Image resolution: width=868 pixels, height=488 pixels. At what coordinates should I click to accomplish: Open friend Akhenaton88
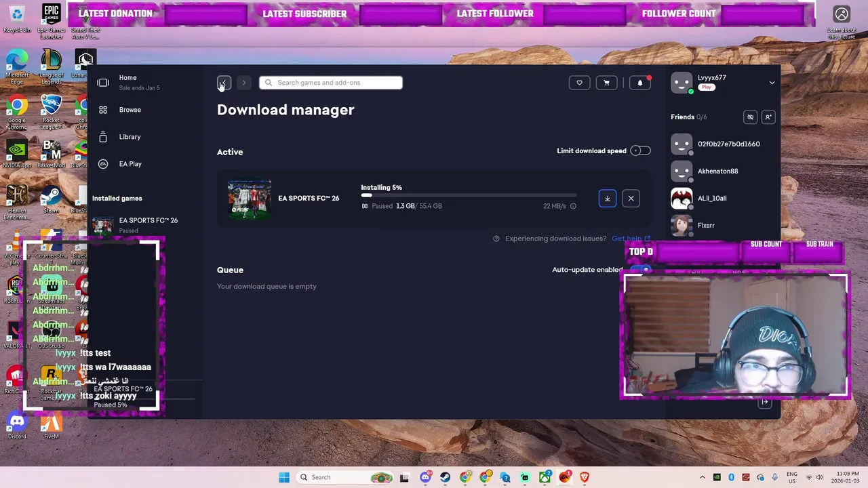(723, 171)
